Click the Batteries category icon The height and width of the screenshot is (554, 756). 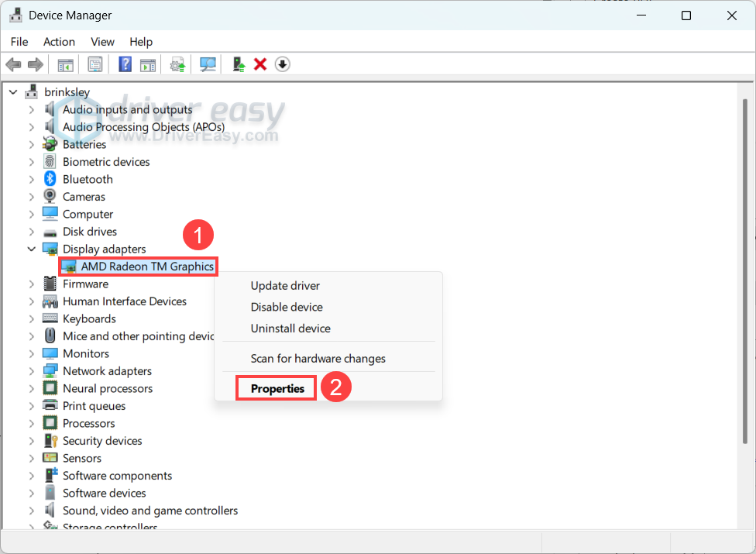coord(50,143)
